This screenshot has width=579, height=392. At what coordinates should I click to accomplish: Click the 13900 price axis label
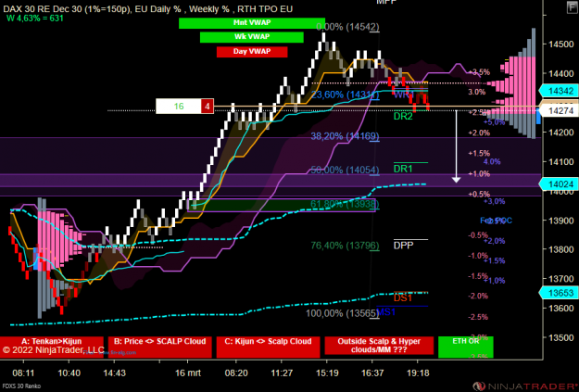coord(560,221)
